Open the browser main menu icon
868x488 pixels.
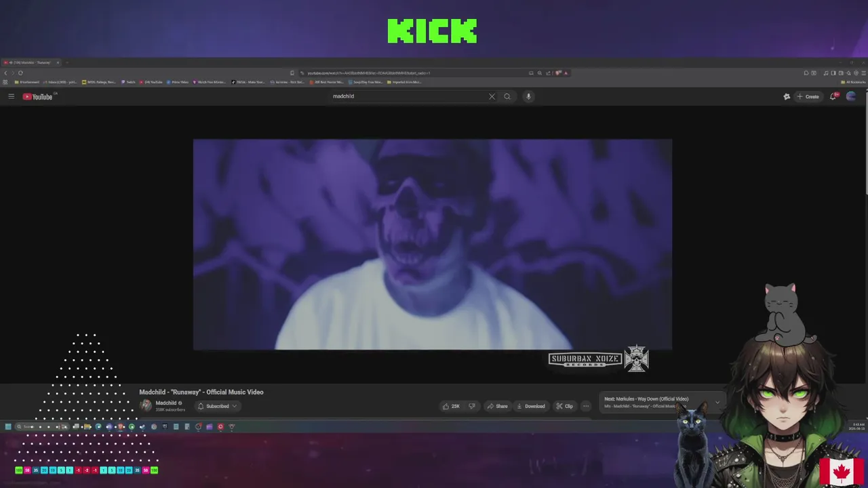[863, 73]
